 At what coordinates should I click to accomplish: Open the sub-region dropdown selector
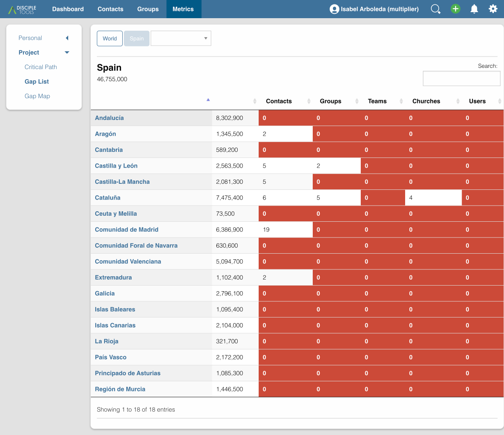[x=181, y=38]
